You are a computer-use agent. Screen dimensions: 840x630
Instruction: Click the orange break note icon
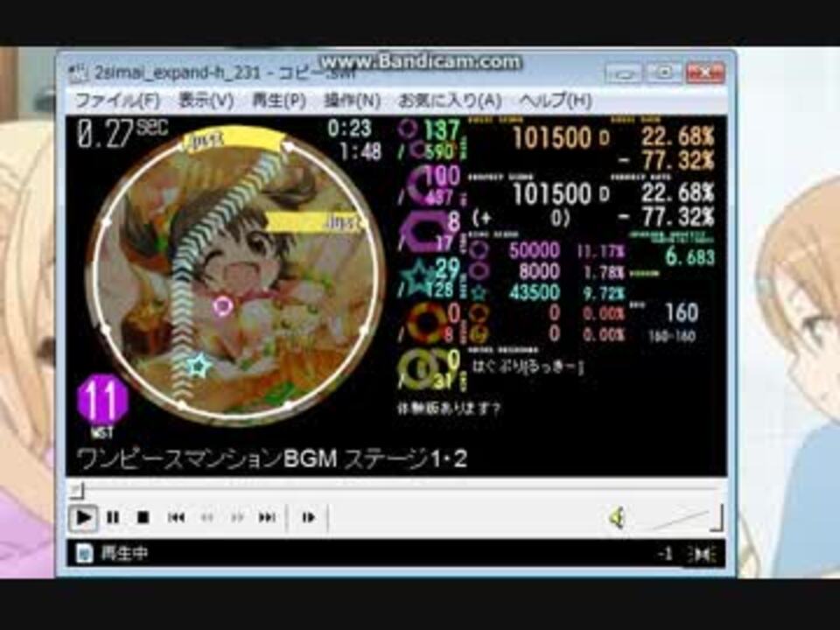pos(427,323)
